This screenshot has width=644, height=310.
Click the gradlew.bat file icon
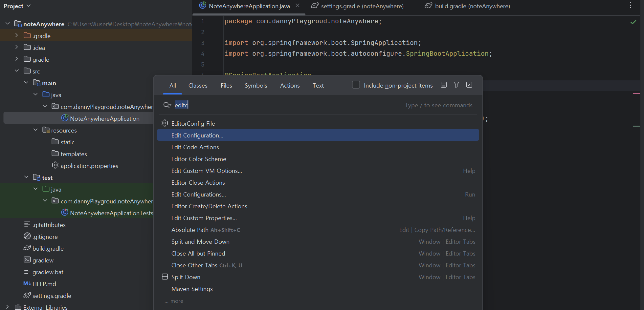click(27, 272)
